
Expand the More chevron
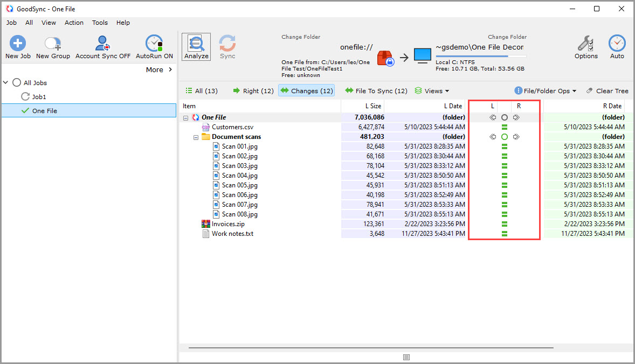point(170,69)
